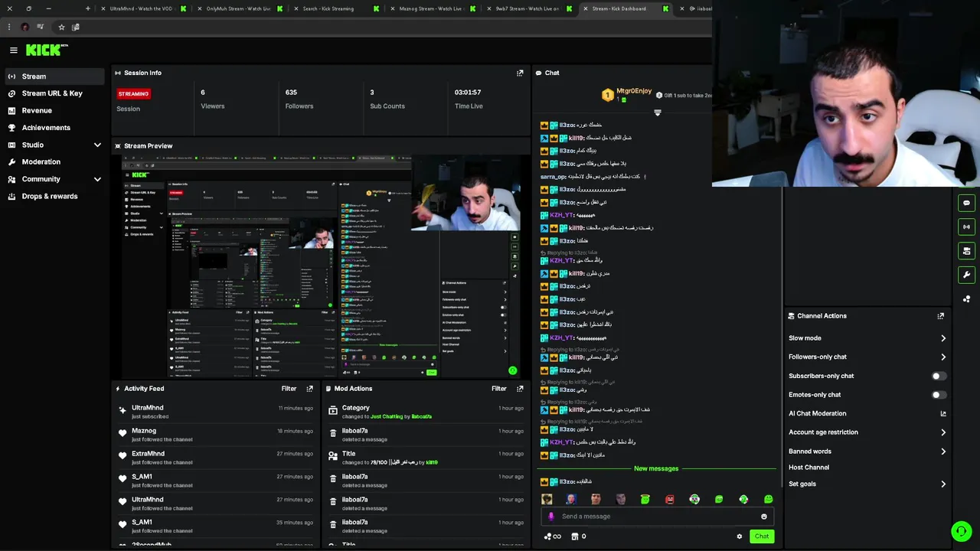Pop out the Activity Feed panel
The image size is (980, 551).
coord(309,389)
